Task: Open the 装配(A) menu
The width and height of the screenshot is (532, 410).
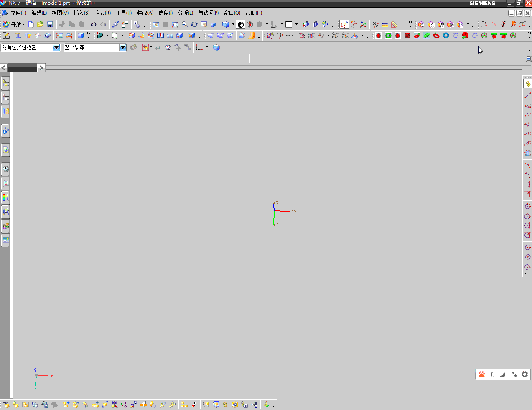Action: 145,13
